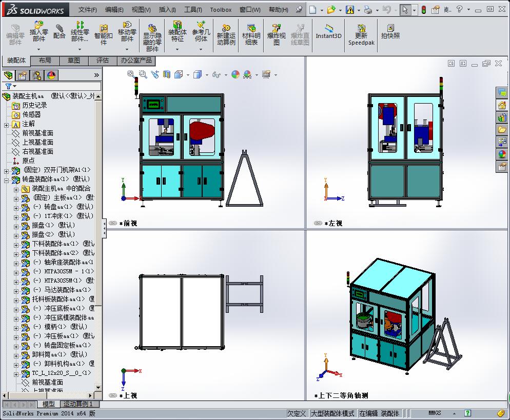Image resolution: width=510 pixels, height=420 pixels.
Task: Collapse the 转盘装配体aa<1> node
Action: [x=6, y=181]
